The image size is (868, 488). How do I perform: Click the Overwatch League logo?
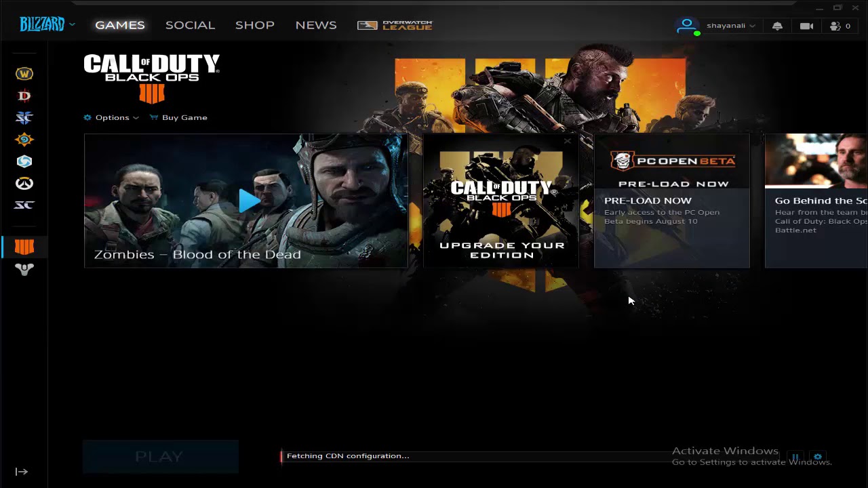pyautogui.click(x=395, y=25)
